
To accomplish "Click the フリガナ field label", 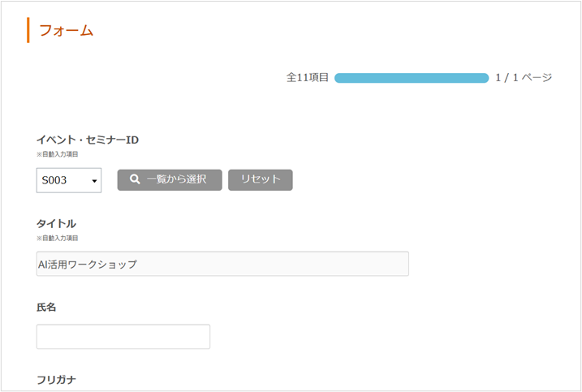I will click(x=56, y=380).
